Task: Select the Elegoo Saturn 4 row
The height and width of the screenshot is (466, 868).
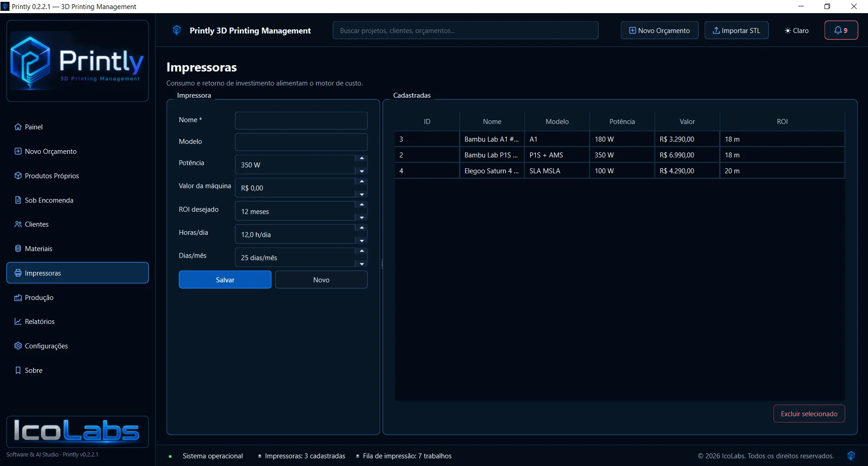Action: pos(620,171)
